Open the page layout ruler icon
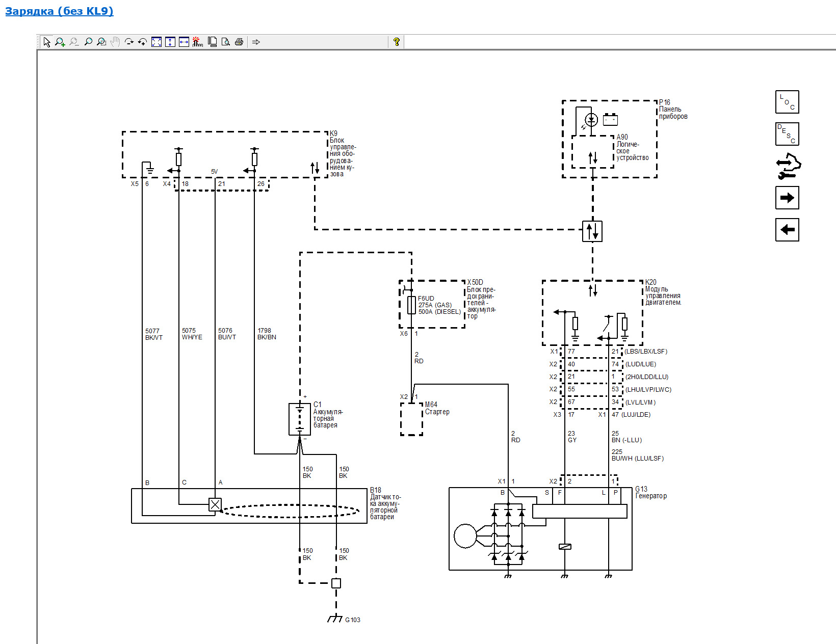Viewport: 836px width, 644px height. click(212, 42)
